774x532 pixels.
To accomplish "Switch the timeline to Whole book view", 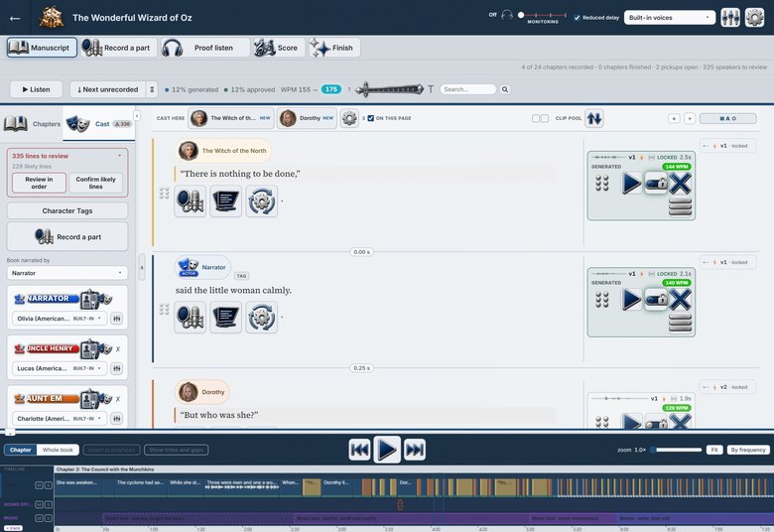I will (x=58, y=450).
